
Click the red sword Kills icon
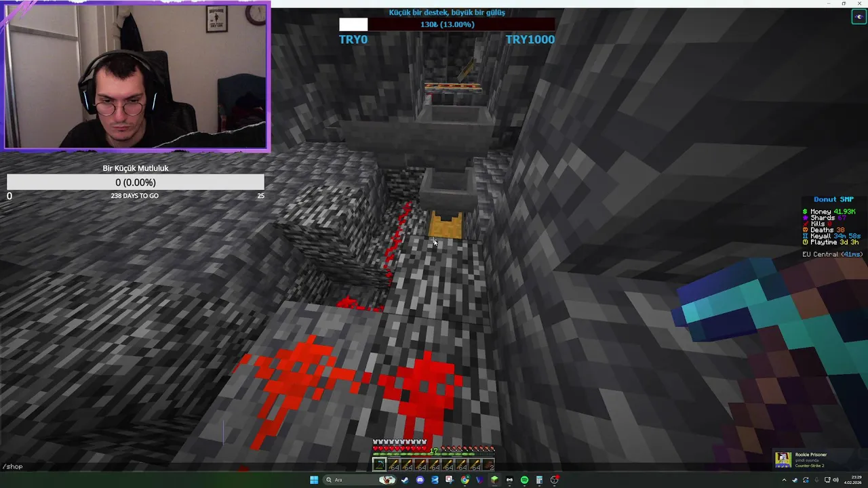tap(805, 224)
